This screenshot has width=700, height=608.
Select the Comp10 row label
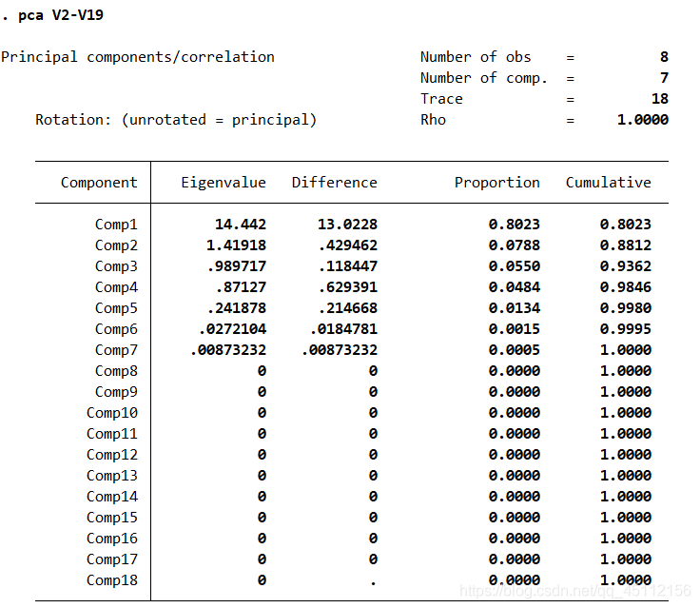112,414
